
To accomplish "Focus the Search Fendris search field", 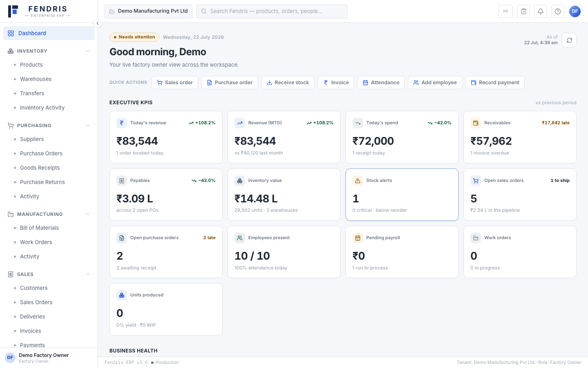I will [x=272, y=11].
